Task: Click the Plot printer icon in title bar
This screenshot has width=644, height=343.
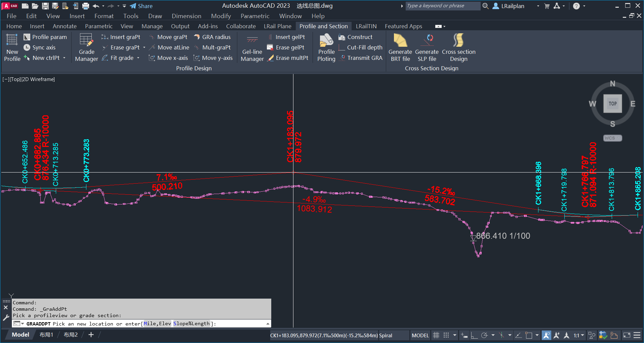Action: point(86,6)
